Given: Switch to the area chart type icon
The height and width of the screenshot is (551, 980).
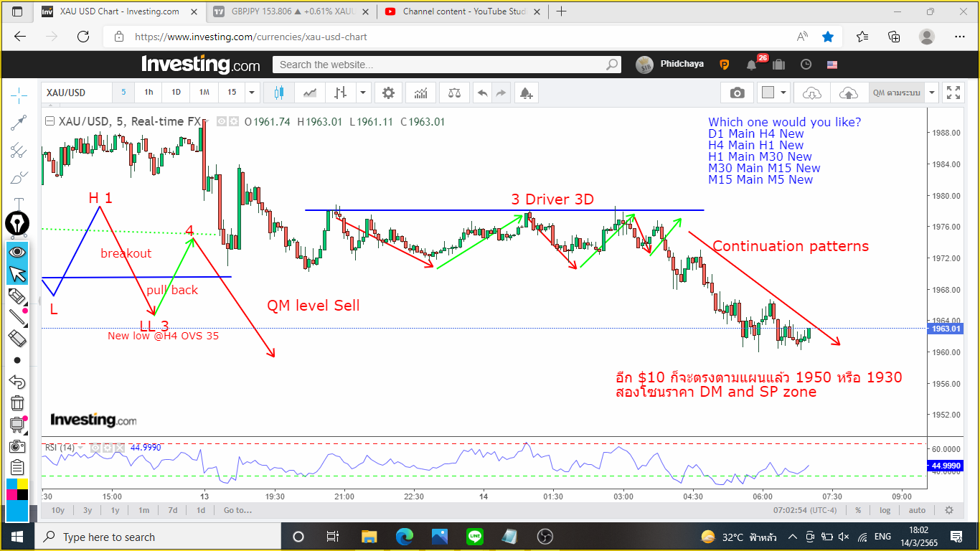Looking at the screenshot, I should point(310,93).
